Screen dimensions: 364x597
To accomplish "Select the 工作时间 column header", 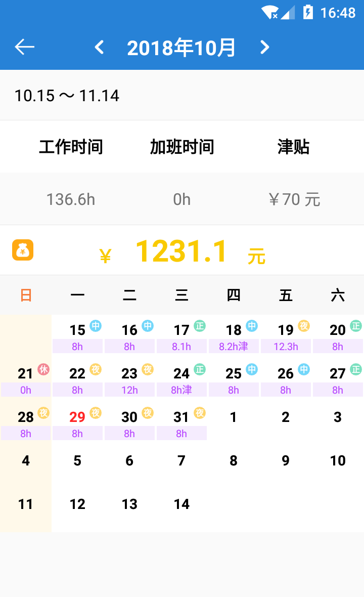I will 71,147.
